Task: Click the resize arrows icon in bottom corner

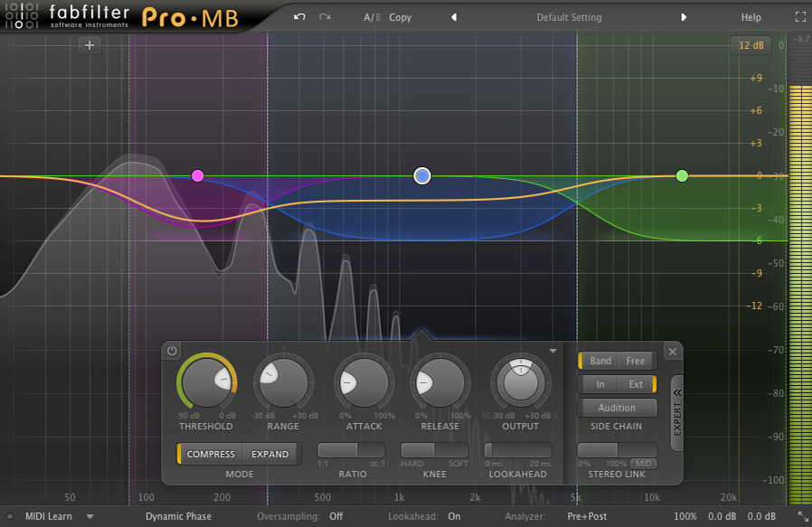Action: pyautogui.click(x=803, y=516)
